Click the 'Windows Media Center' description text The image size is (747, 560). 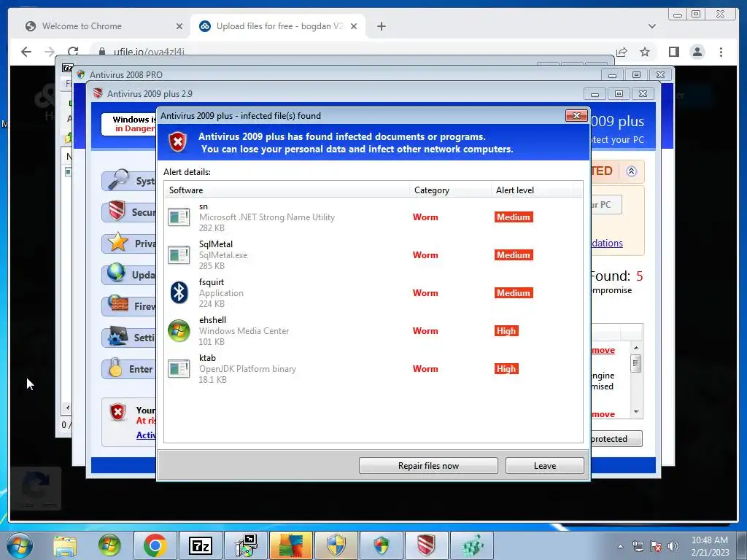[244, 331]
